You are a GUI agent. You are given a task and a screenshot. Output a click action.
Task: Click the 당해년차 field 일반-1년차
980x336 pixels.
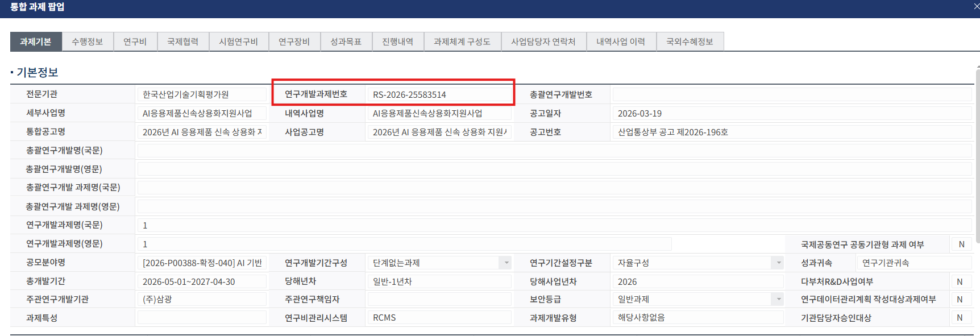point(439,281)
